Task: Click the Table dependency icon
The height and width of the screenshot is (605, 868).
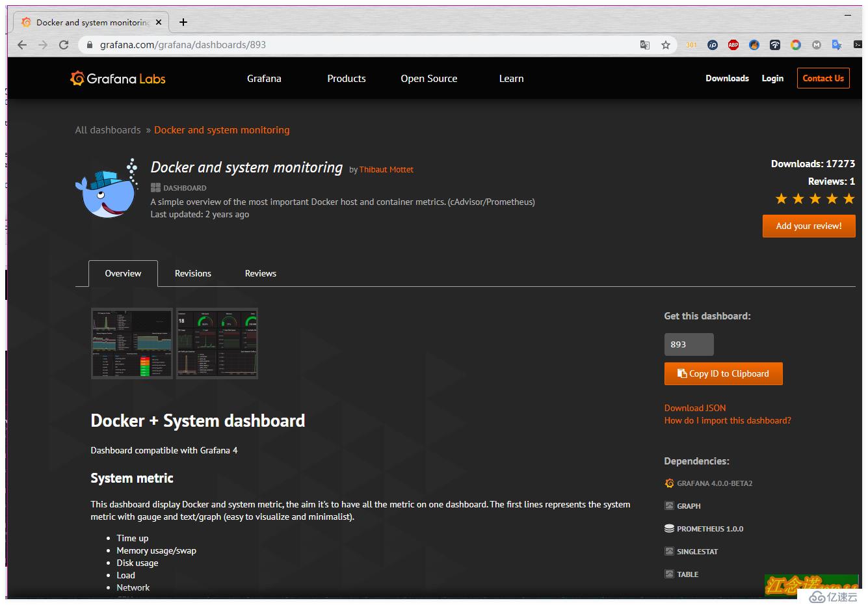Action: click(x=669, y=574)
